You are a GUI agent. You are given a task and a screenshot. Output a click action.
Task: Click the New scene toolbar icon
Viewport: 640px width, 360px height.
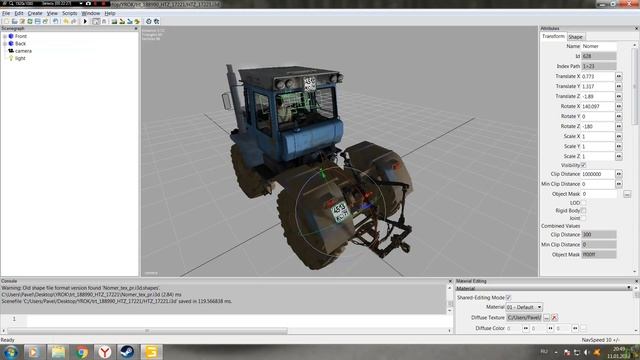[6, 21]
